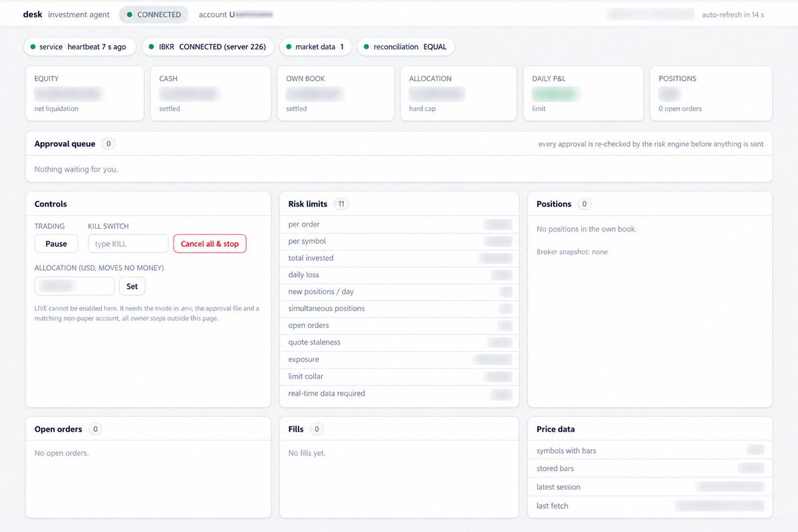Click the "limit collar" risk limit row
The height and width of the screenshot is (532, 798).
[x=399, y=376]
